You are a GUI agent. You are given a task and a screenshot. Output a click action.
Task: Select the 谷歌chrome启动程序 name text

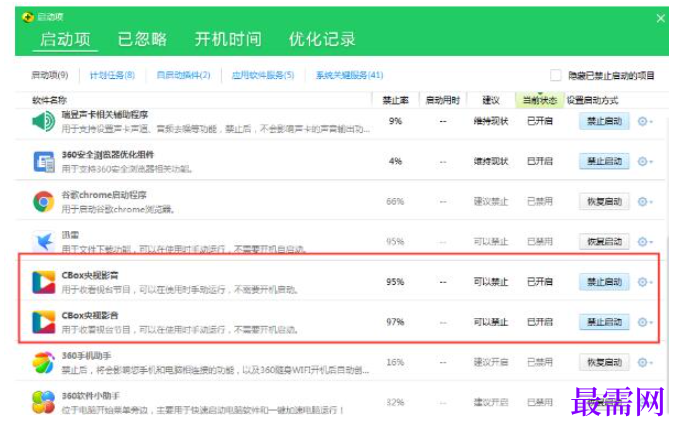(x=104, y=195)
